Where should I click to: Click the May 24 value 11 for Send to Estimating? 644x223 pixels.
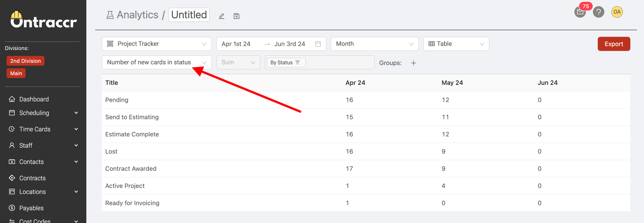[445, 117]
